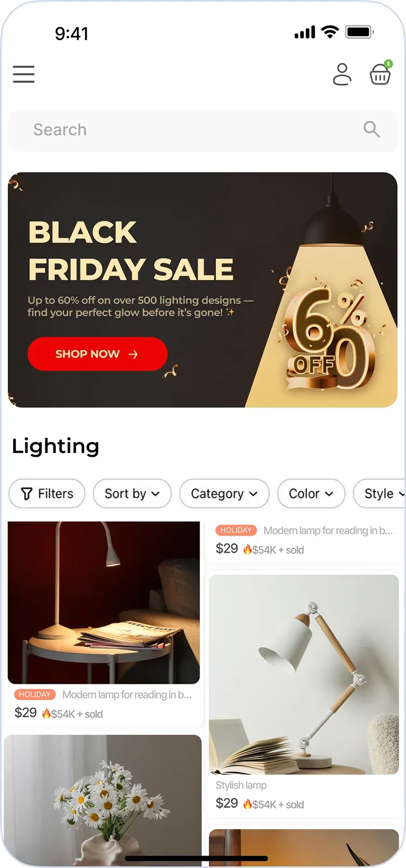Click the search magnifier icon
This screenshot has width=406, height=868.
pos(371,129)
